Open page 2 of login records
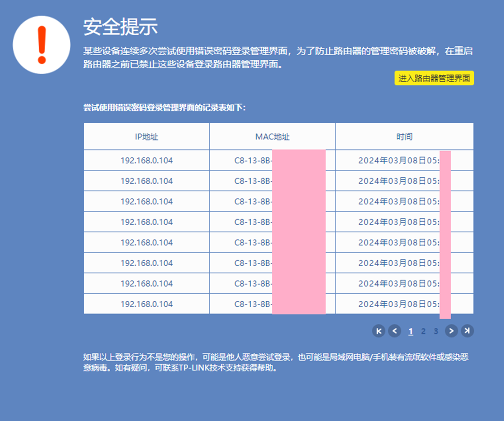Screen dimensions: 504x421 click(423, 331)
